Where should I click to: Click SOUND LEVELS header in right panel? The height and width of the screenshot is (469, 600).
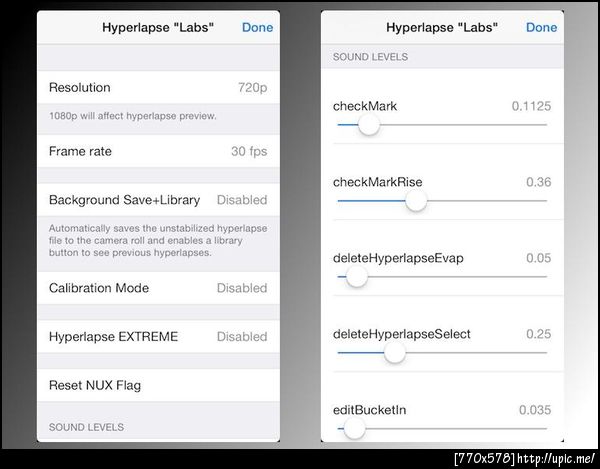(370, 57)
